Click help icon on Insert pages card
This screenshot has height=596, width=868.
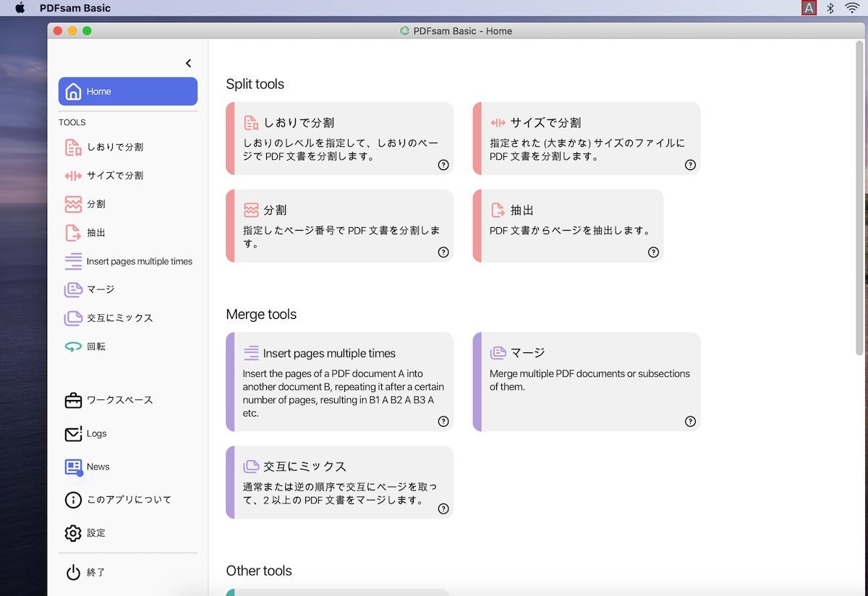(x=443, y=422)
